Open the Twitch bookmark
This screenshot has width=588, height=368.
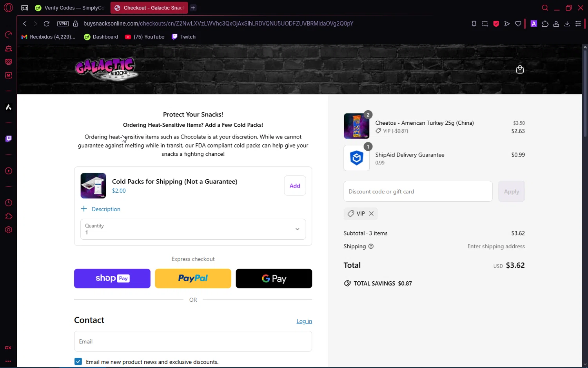[183, 37]
